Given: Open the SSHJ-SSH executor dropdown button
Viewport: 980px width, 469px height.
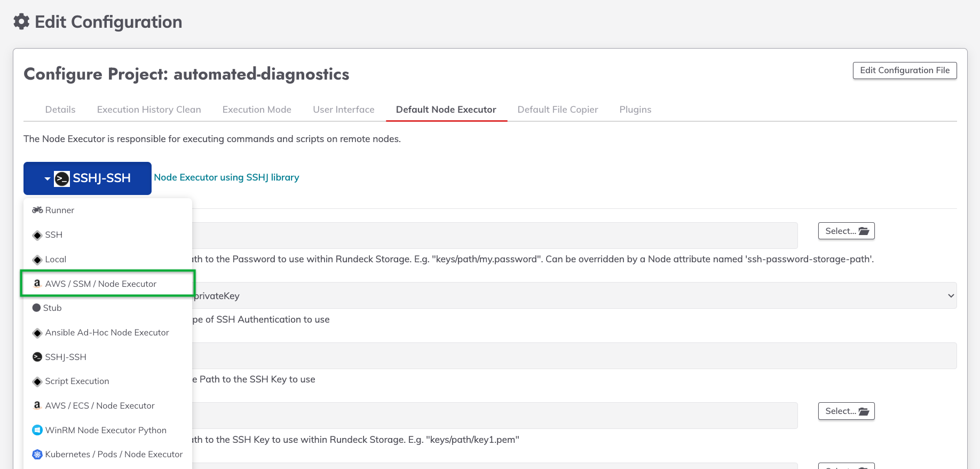Looking at the screenshot, I should (x=88, y=178).
